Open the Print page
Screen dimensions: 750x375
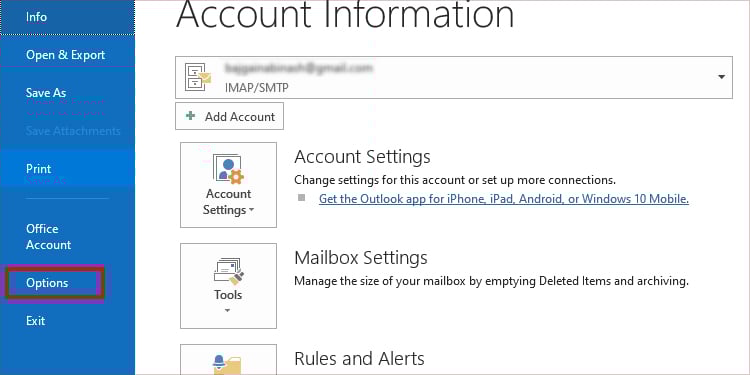tap(67, 168)
